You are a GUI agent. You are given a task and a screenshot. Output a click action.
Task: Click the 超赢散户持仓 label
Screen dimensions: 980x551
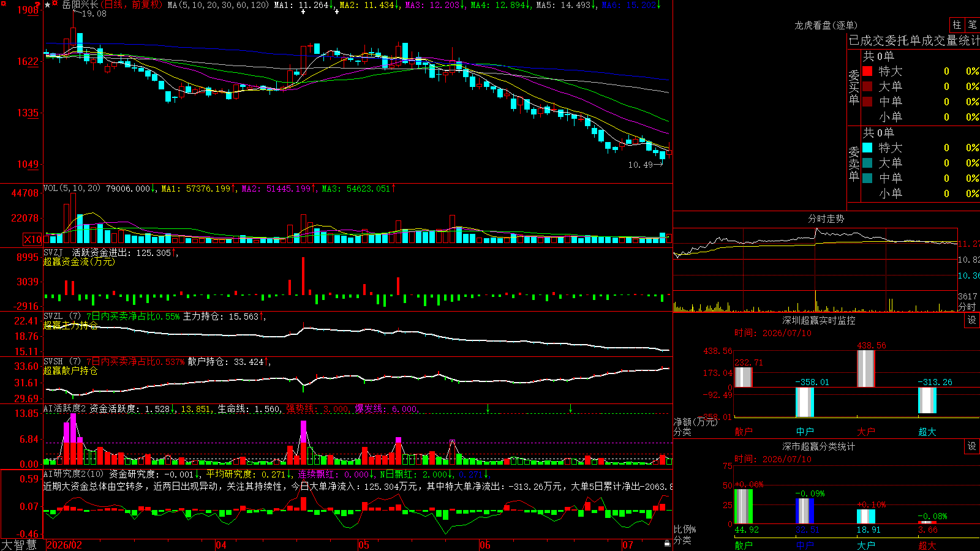[70, 371]
